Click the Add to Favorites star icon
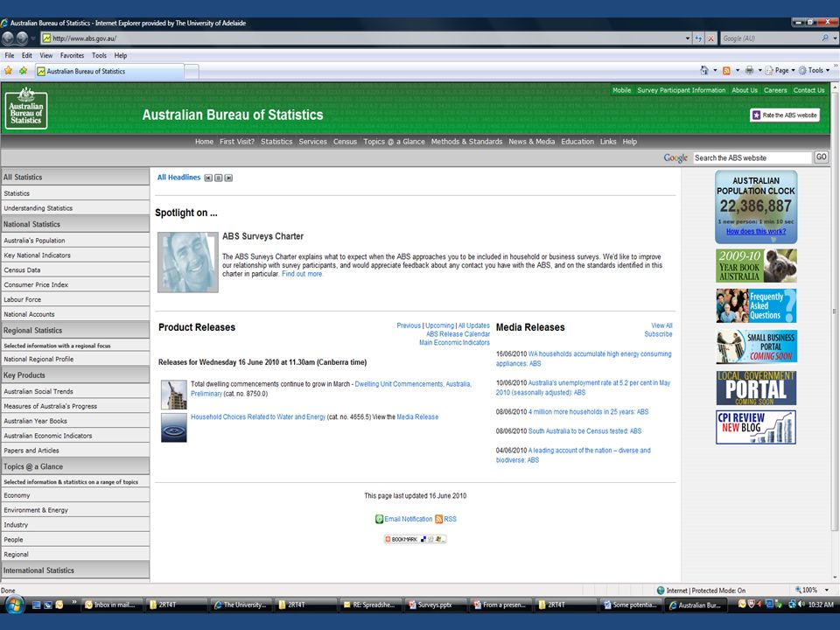The width and height of the screenshot is (840, 630). click(x=23, y=71)
